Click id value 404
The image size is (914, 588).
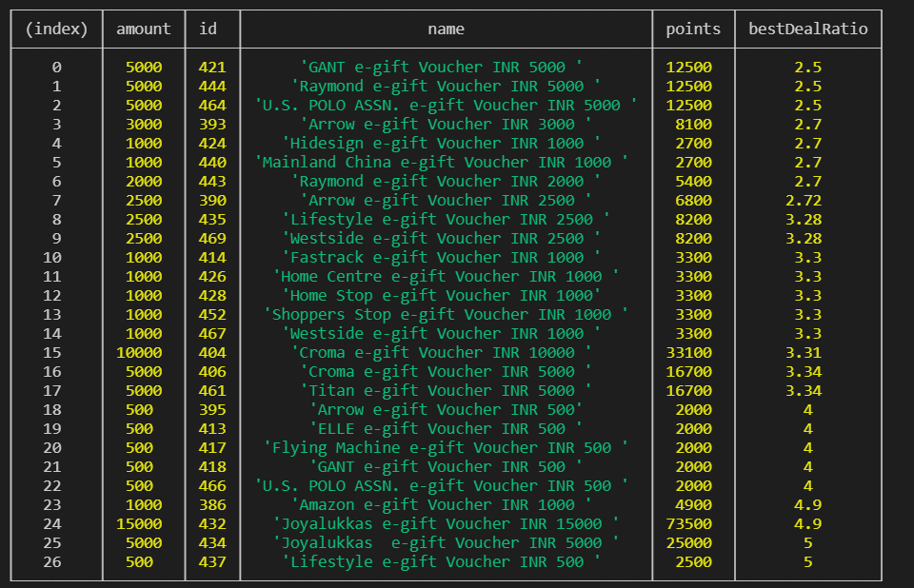point(212,353)
